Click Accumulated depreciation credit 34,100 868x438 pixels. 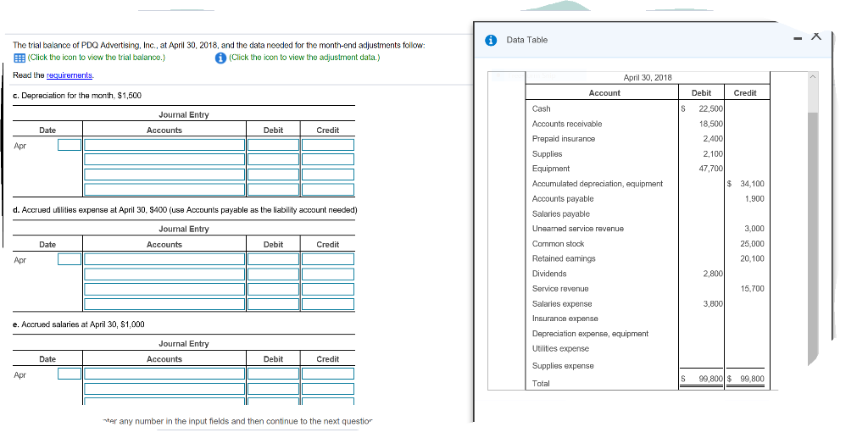[x=752, y=184]
